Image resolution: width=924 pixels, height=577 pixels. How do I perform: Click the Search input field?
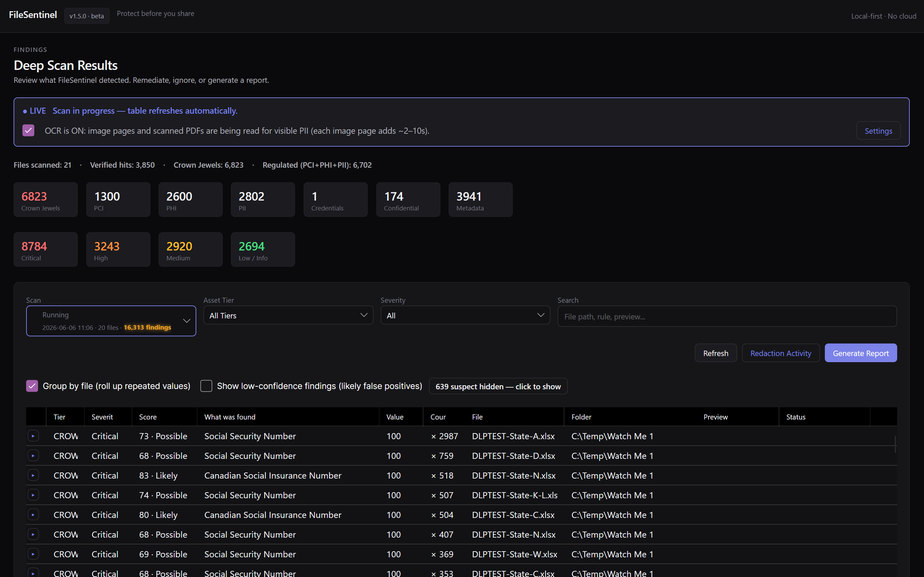pyautogui.click(x=727, y=316)
